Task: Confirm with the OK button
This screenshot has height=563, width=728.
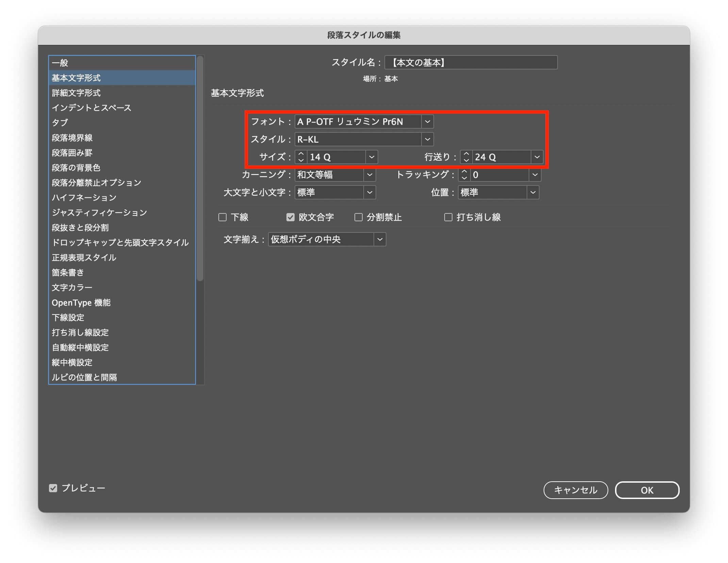Action: pos(647,490)
